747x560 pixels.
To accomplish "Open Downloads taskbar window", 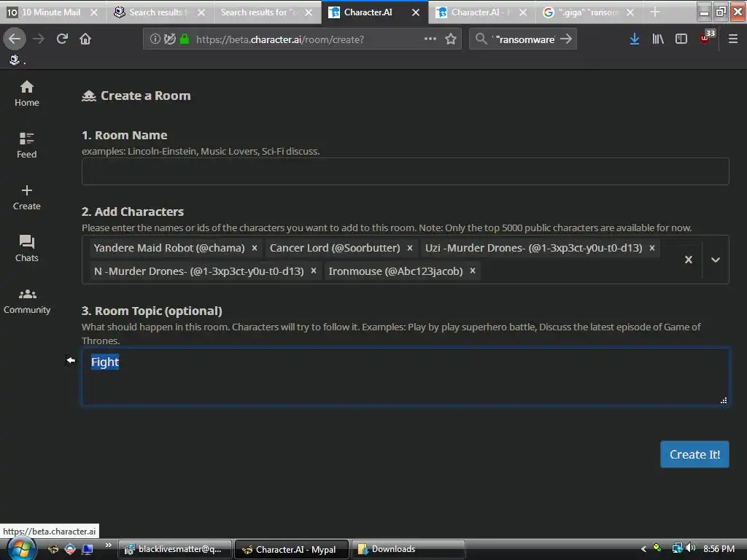I will point(408,549).
